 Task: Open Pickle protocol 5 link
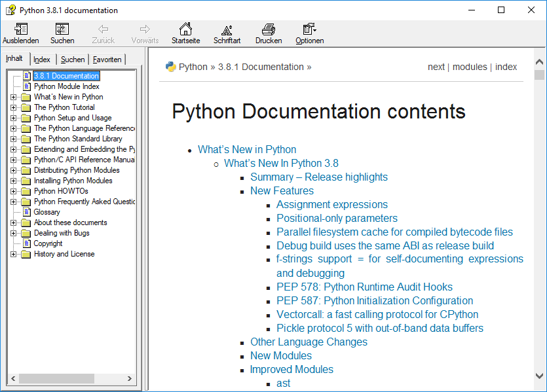click(x=380, y=329)
